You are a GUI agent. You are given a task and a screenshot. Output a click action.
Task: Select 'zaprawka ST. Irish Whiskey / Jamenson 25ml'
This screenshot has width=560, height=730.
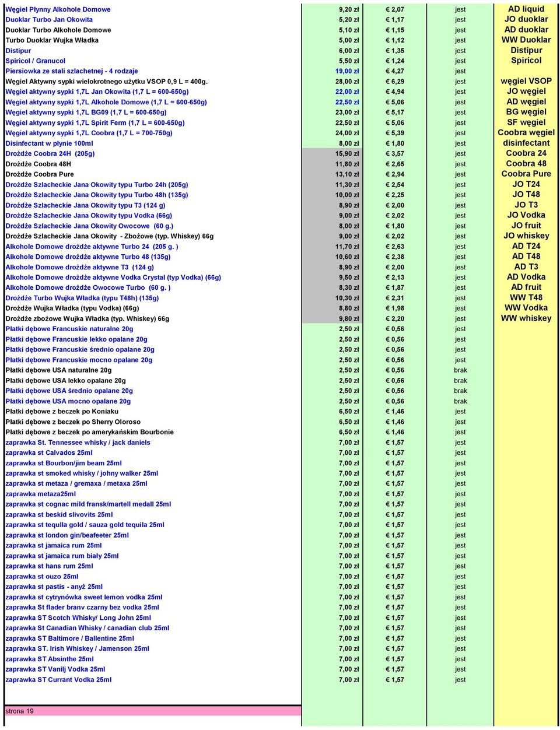pos(77,649)
